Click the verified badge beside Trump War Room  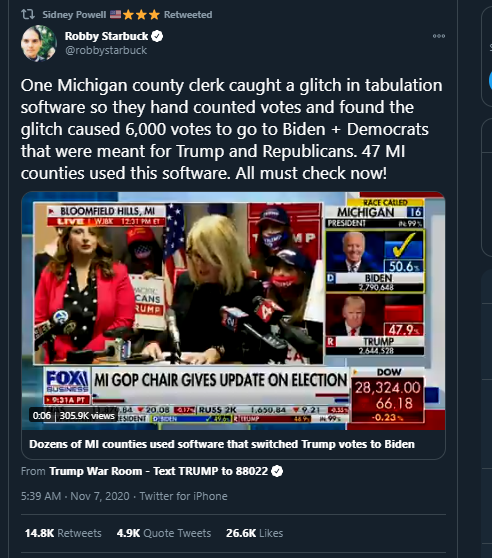[277, 471]
